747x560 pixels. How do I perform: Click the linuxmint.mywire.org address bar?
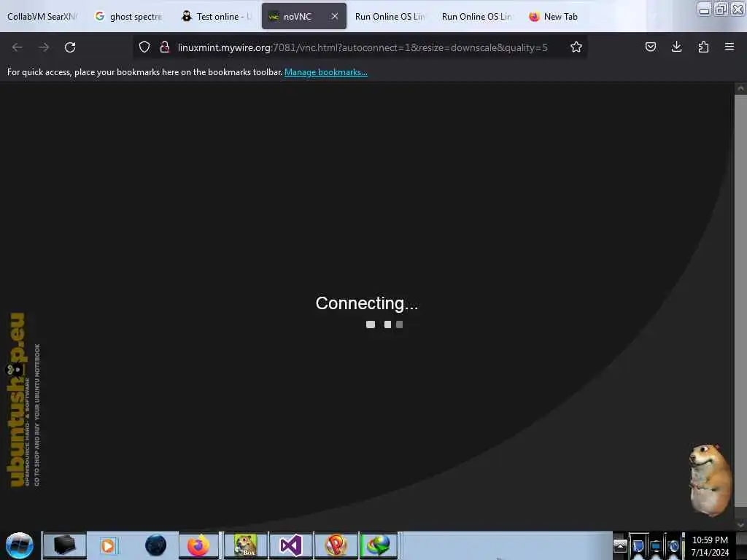362,47
